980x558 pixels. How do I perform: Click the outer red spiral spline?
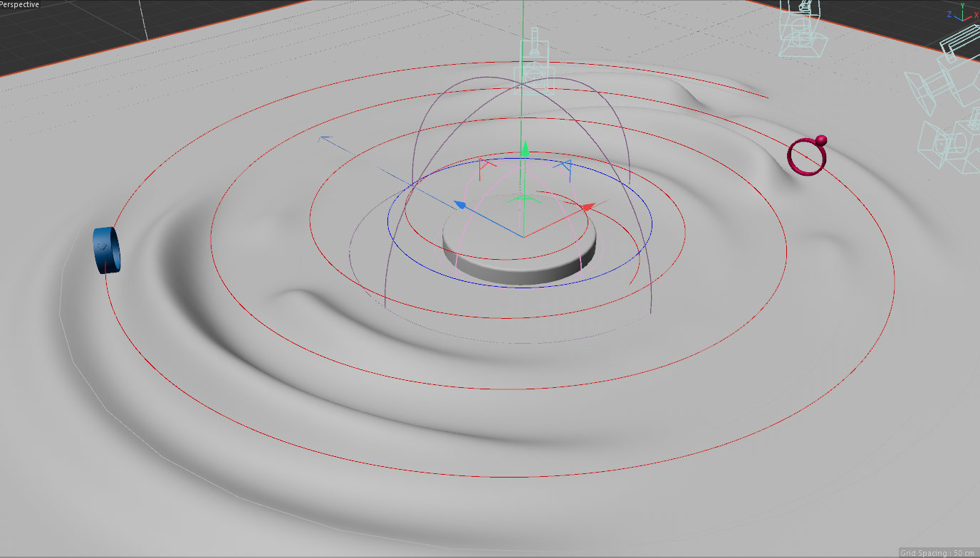pyautogui.click(x=499, y=475)
